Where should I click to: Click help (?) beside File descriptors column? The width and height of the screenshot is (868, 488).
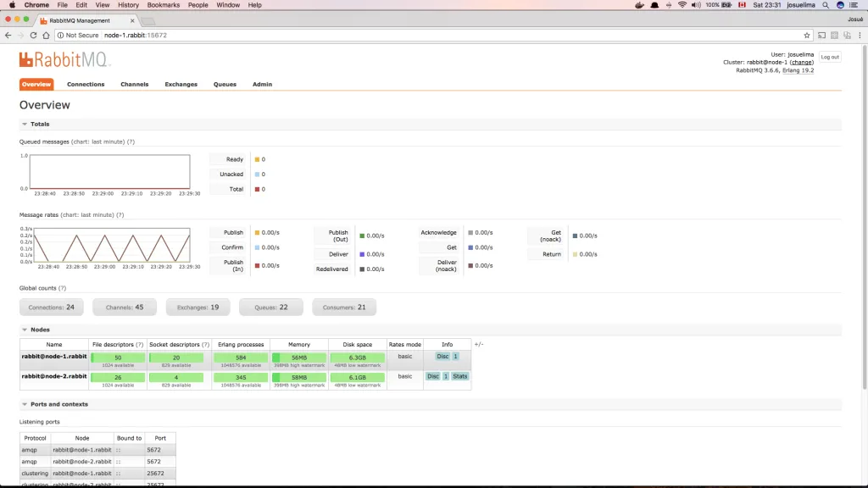[x=139, y=345]
